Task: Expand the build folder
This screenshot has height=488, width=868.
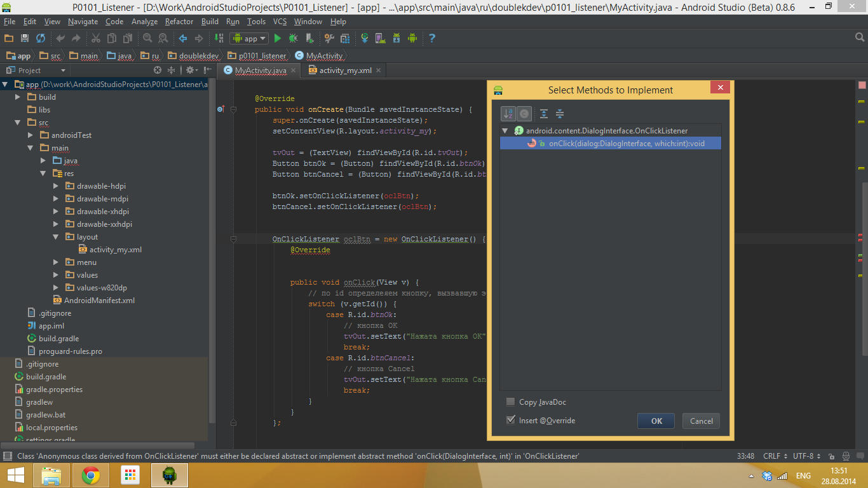Action: click(x=18, y=97)
